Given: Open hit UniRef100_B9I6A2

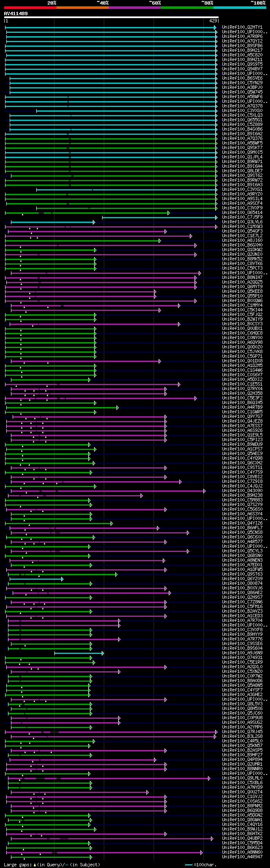Looking at the screenshot, I should coord(242,134).
